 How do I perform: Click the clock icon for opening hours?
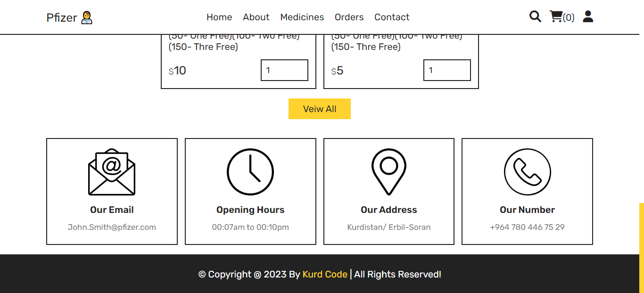(x=250, y=172)
